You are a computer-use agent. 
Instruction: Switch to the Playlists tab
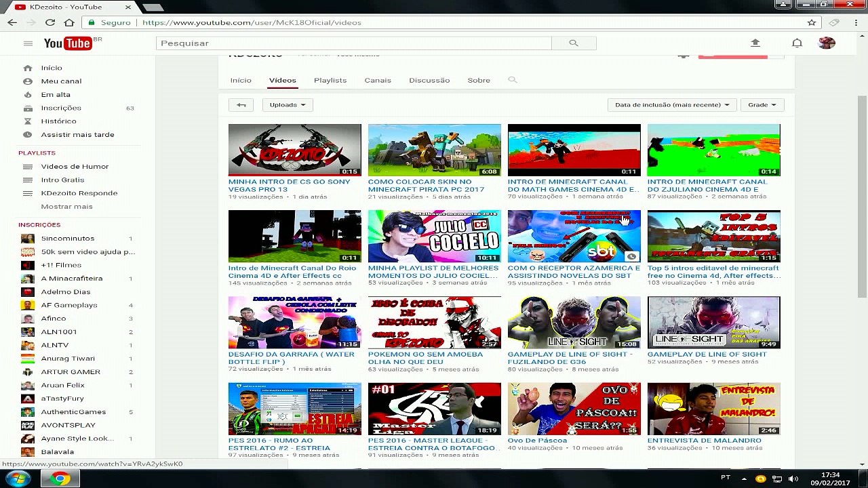click(330, 80)
